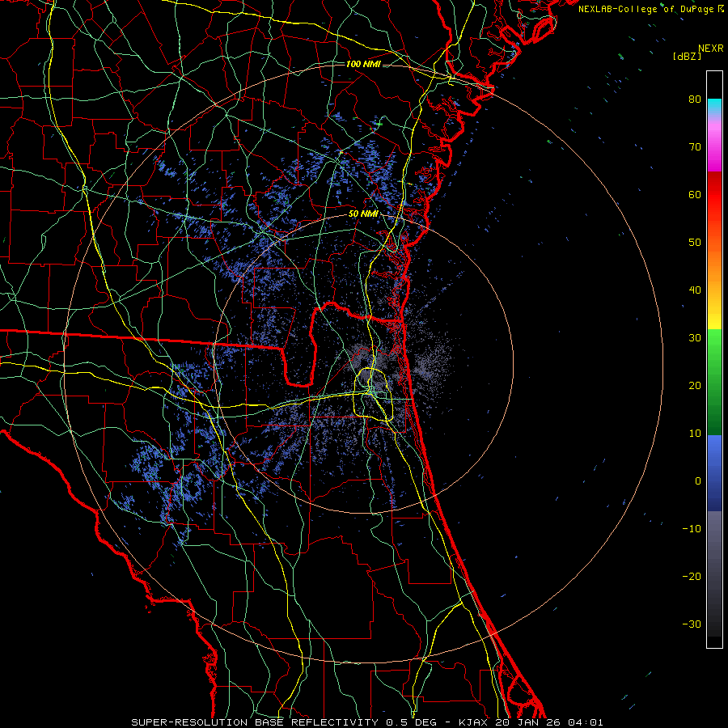Viewport: 728px width, 728px height.
Task: Click the green segment of the color bar
Action: pyautogui.click(x=714, y=382)
